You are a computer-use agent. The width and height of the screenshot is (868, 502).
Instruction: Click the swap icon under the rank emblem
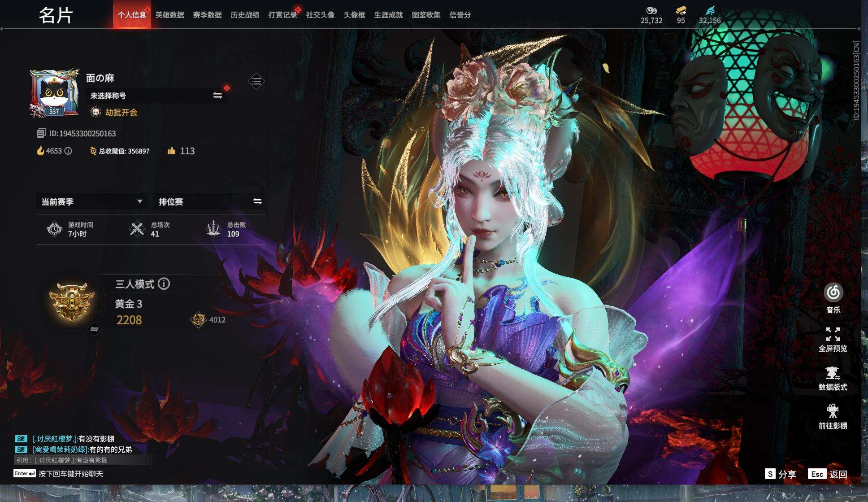tap(94, 329)
